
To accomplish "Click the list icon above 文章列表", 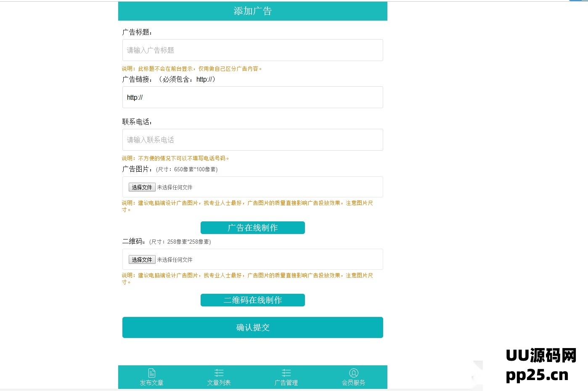I will [x=219, y=373].
